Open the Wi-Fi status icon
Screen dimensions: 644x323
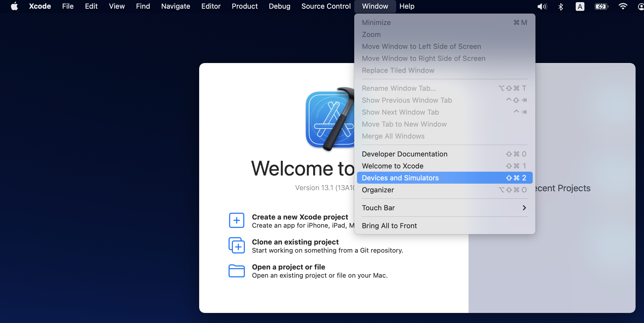tap(623, 7)
